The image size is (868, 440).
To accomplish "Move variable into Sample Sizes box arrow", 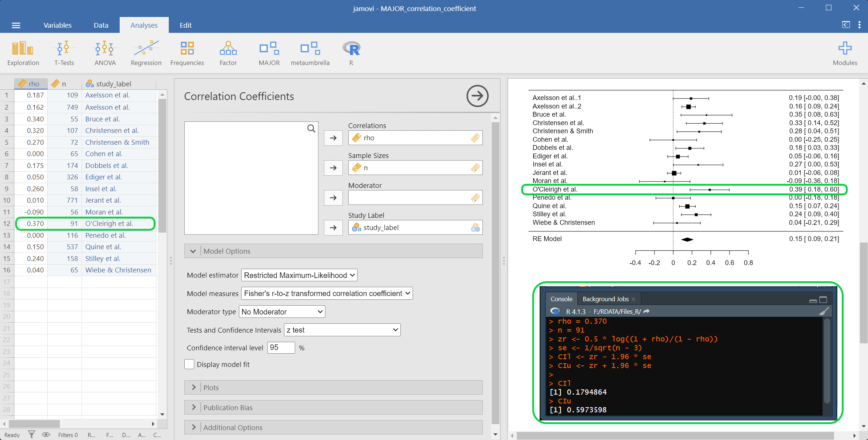I will tap(333, 168).
